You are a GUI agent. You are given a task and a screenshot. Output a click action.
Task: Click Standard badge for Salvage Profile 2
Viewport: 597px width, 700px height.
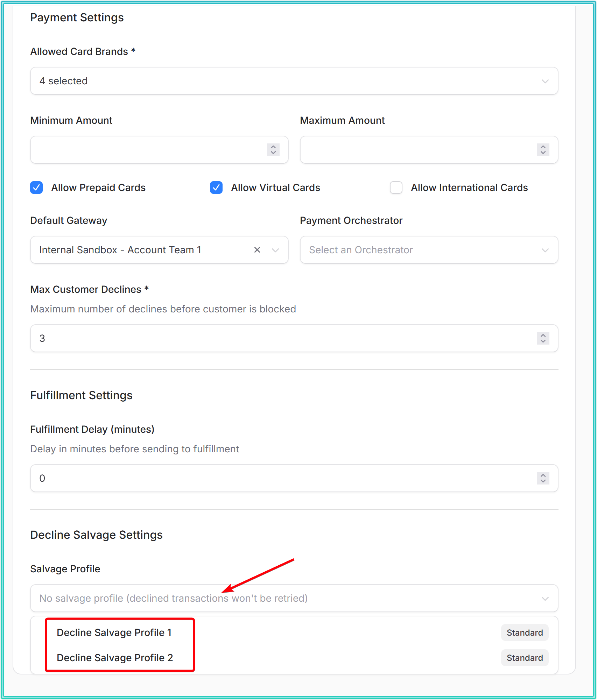pyautogui.click(x=525, y=658)
